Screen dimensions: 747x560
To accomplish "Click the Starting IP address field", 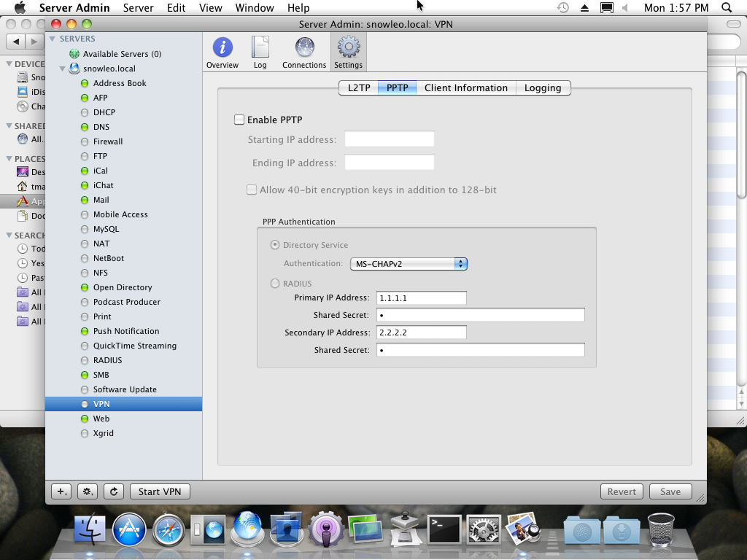I will click(x=390, y=139).
